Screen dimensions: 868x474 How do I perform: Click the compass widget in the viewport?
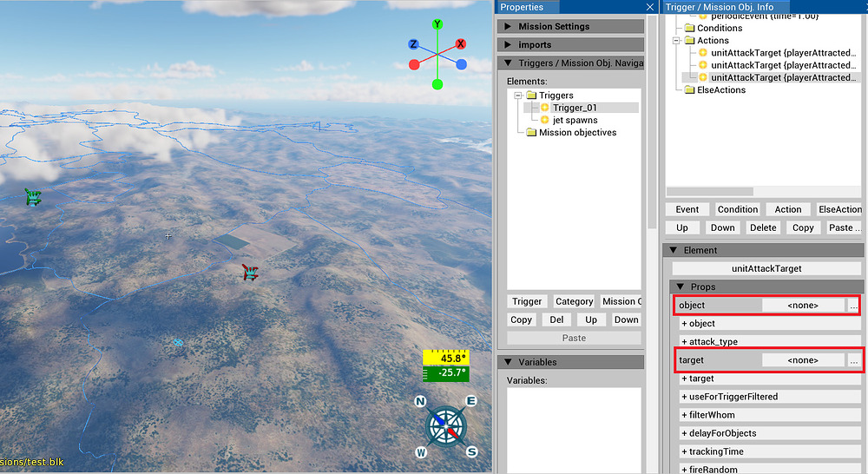tap(446, 425)
